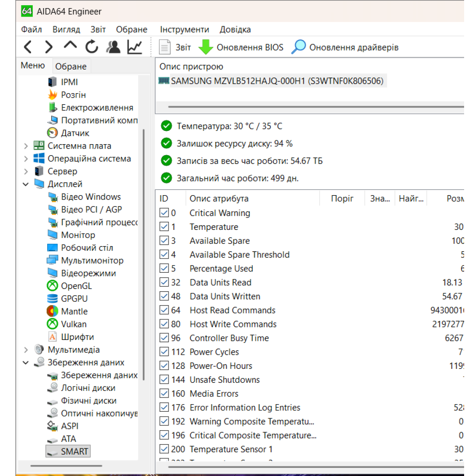Expand the Системна плата tree node
The image size is (476, 476).
[26, 146]
